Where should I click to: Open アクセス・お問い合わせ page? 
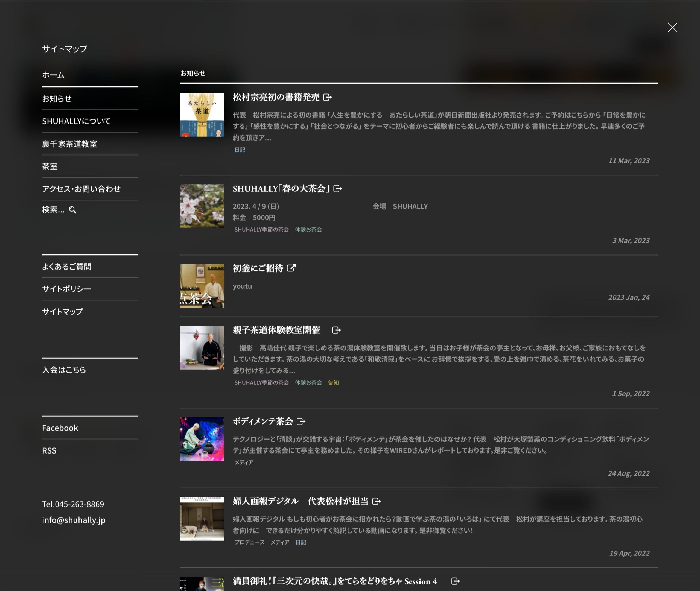point(81,189)
